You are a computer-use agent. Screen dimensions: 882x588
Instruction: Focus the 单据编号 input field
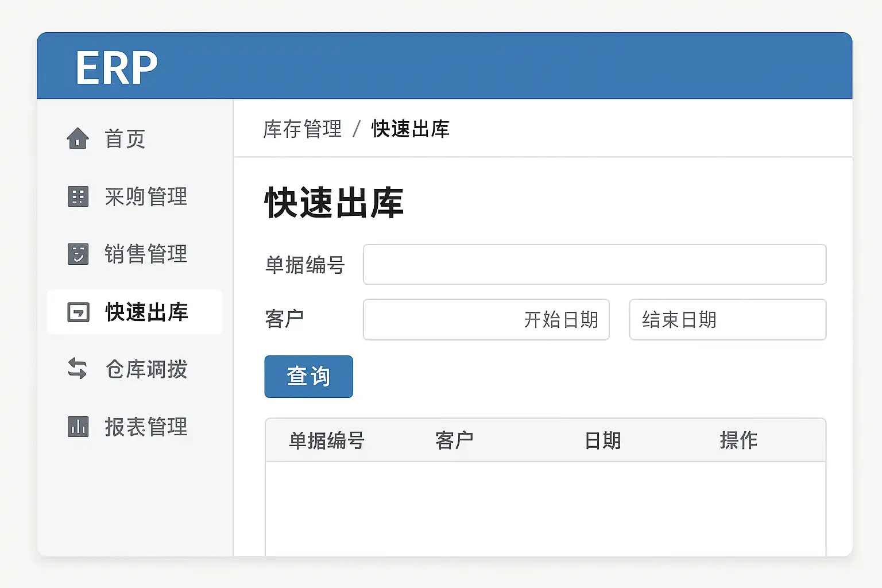594,264
